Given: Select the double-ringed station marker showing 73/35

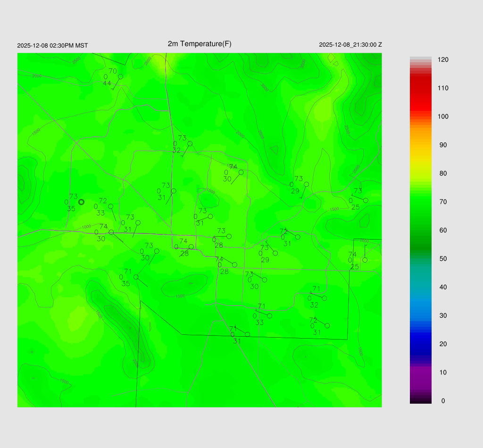Looking at the screenshot, I should 81,202.
